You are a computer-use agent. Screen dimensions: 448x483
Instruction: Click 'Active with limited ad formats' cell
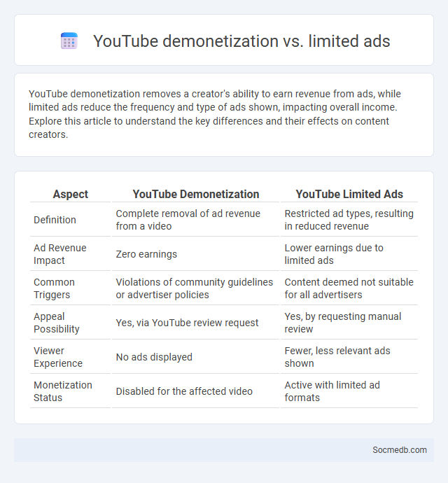pos(332,391)
